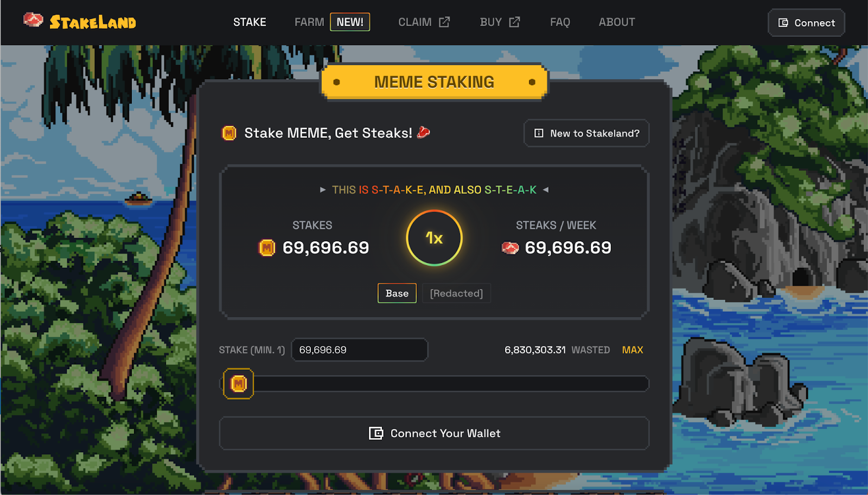Click the info icon in New to Stakeland

539,133
